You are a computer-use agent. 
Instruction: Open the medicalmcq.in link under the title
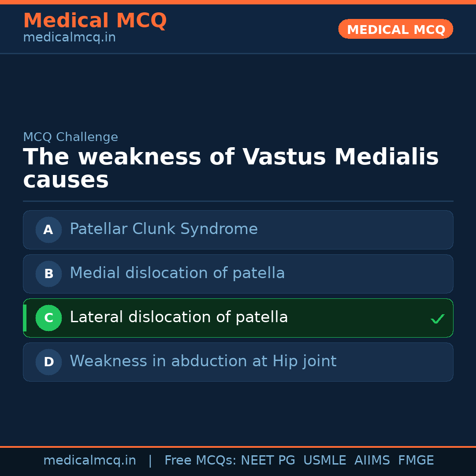coord(69,38)
